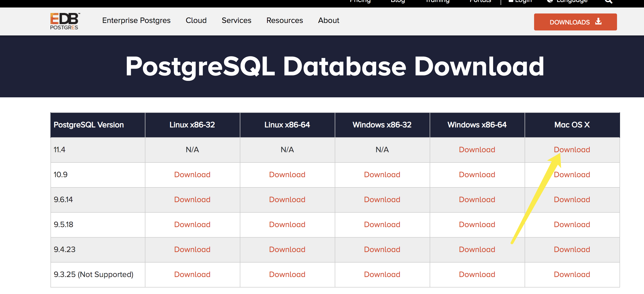Download 9.5.18 for Linux x86-64
Screen dimensions: 644x294
point(287,225)
